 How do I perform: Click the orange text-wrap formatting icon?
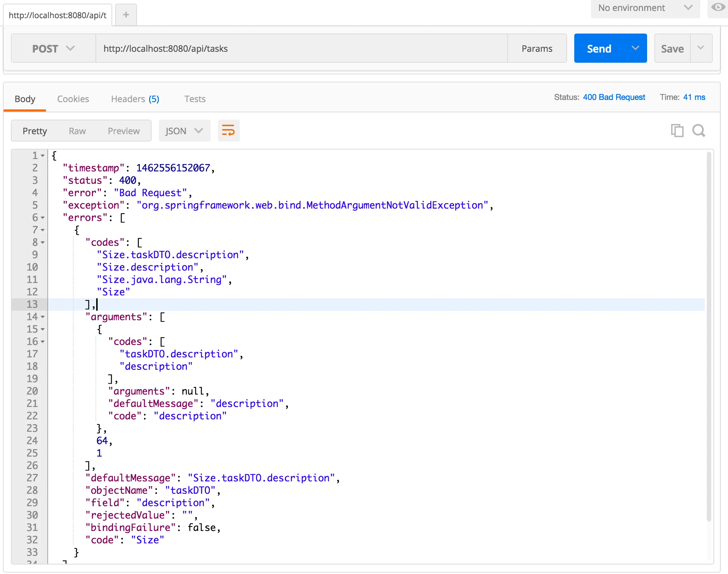coord(229,131)
